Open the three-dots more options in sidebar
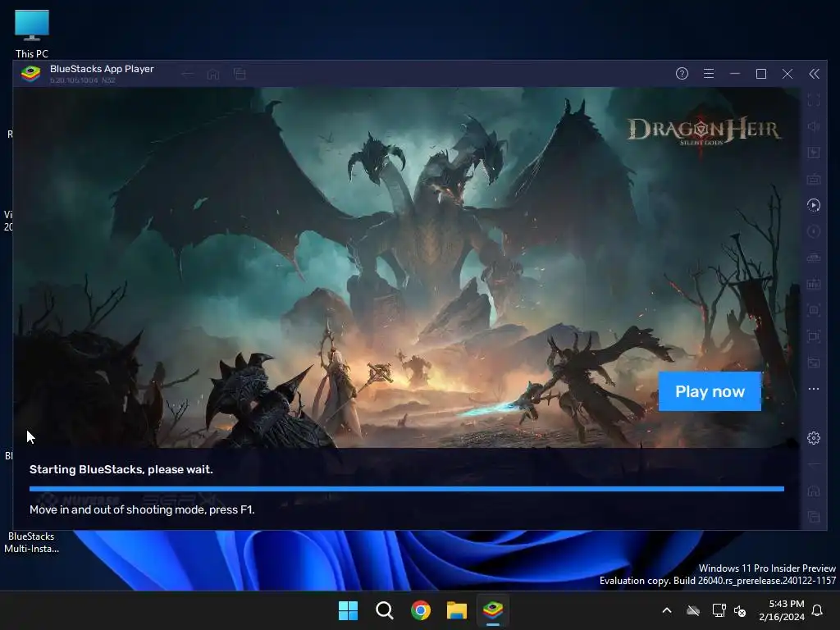 click(x=813, y=389)
